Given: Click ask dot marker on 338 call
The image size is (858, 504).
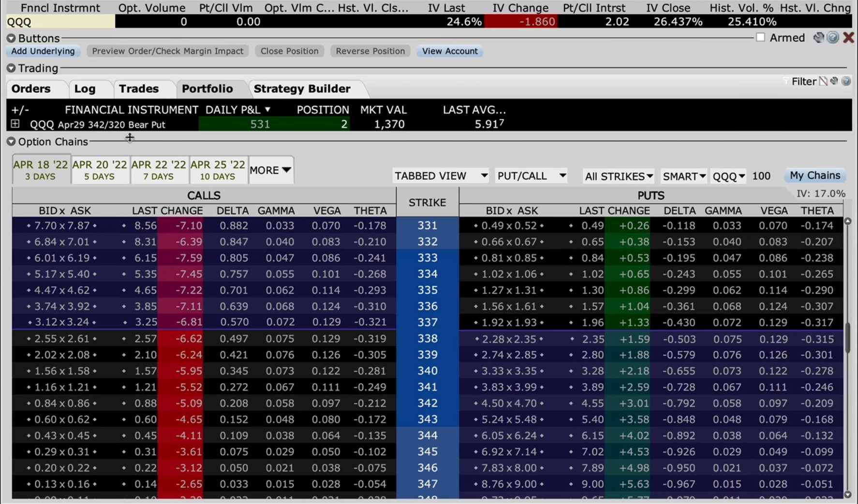Looking at the screenshot, I should [x=94, y=339].
